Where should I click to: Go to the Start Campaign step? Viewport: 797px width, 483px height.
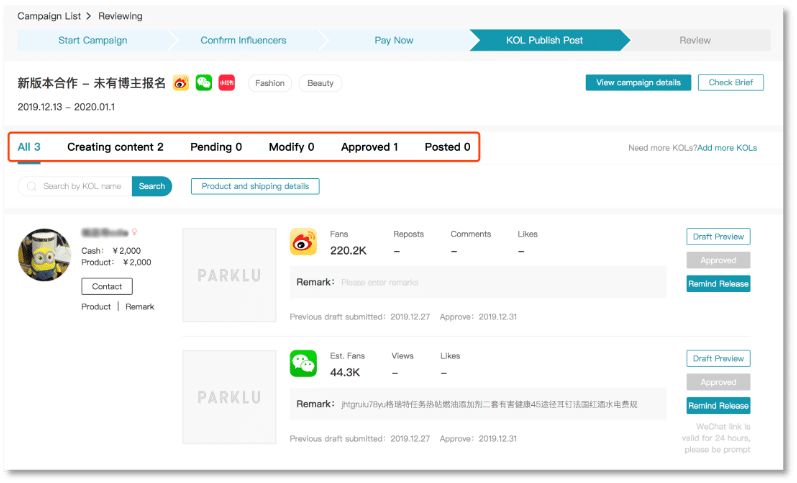(x=95, y=40)
